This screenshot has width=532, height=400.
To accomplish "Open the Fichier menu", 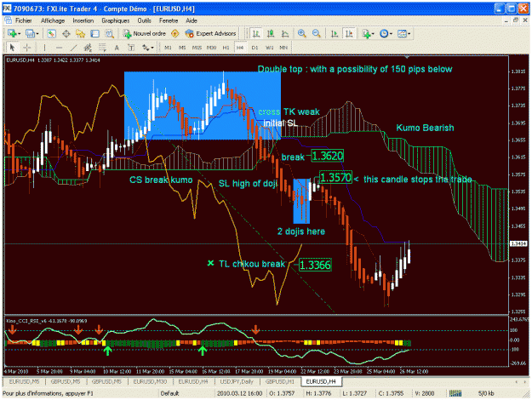I will pos(24,20).
